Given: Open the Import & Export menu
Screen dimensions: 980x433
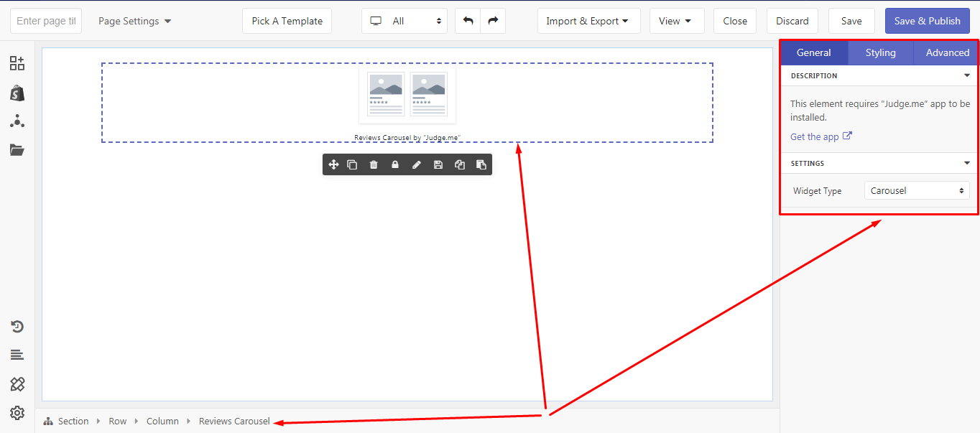Looking at the screenshot, I should tap(588, 21).
